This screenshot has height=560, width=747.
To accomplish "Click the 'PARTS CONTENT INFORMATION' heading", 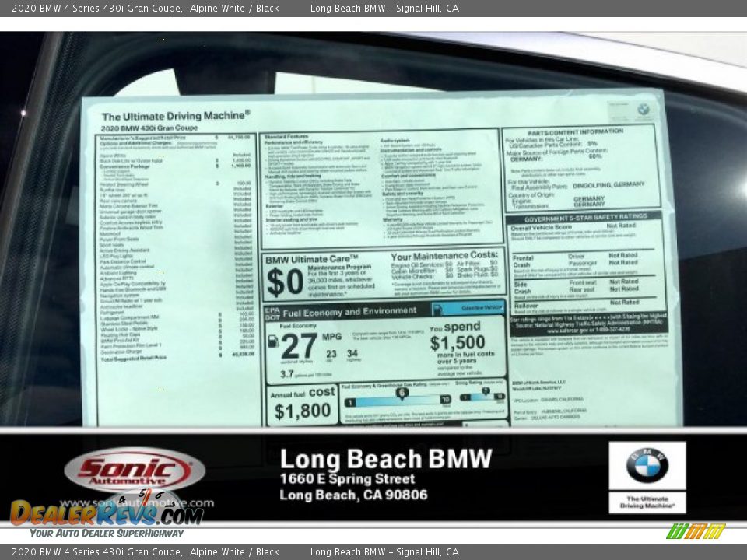I will coord(575,132).
